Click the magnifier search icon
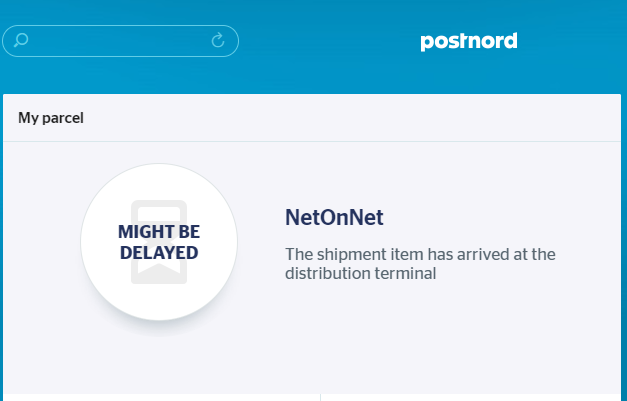627x401 pixels. (x=21, y=40)
